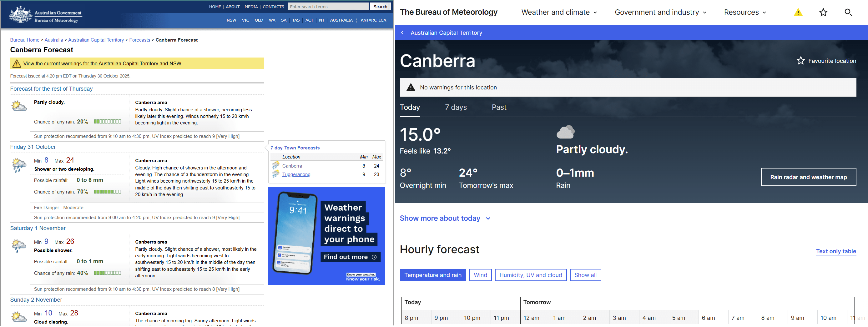This screenshot has width=868, height=327.
Task: Open favourites via star icon in top navigation
Action: click(823, 13)
